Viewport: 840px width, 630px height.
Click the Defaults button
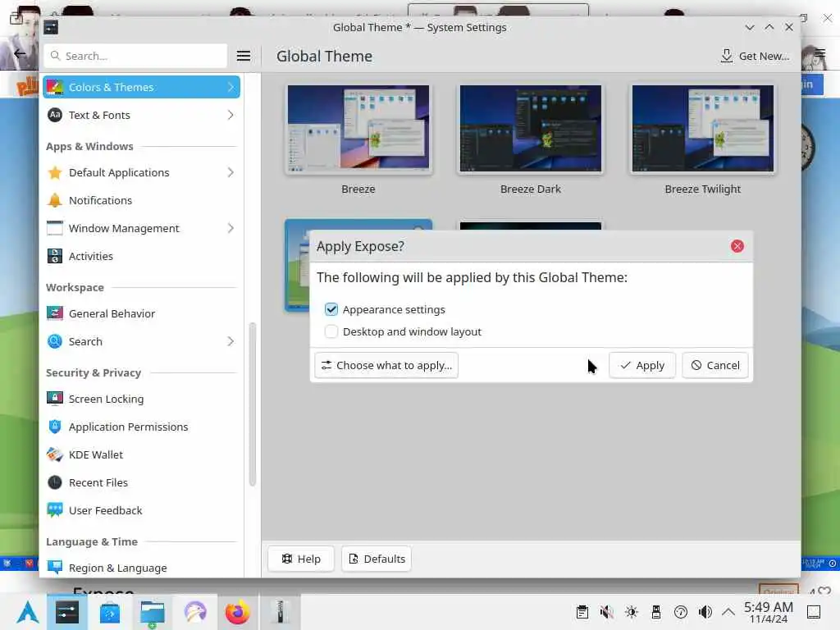tap(377, 559)
